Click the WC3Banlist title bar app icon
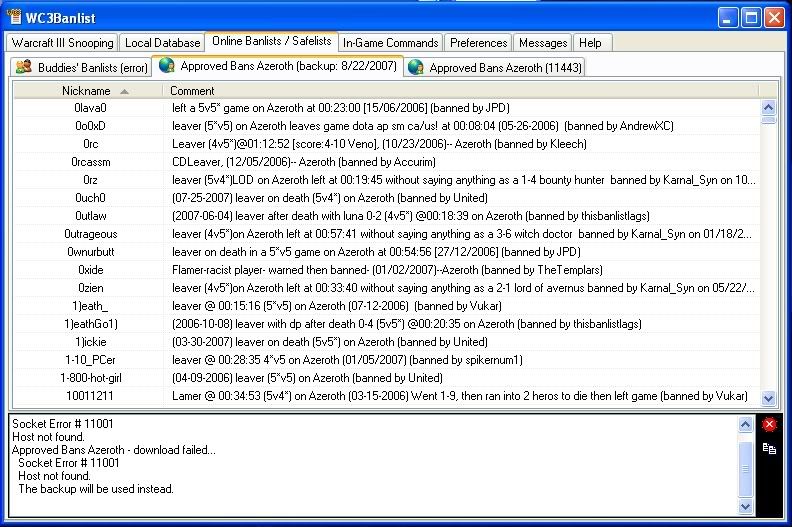Screen dimensions: 792x527 point(14,17)
